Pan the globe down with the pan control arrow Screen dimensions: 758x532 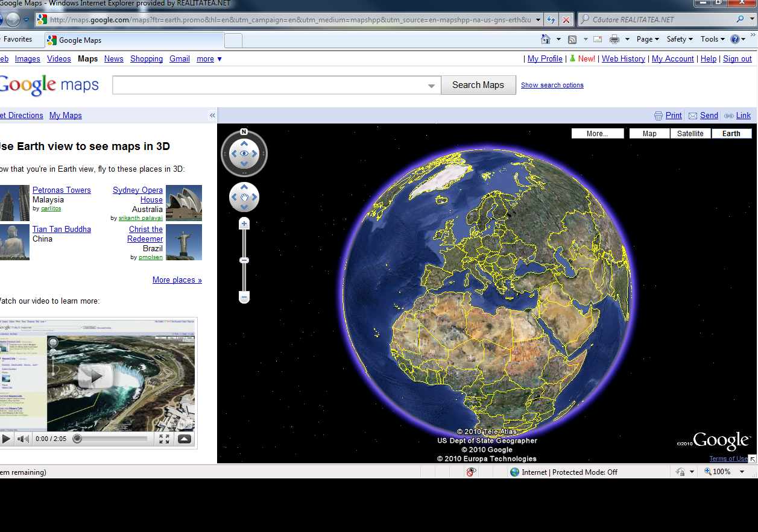tap(244, 207)
